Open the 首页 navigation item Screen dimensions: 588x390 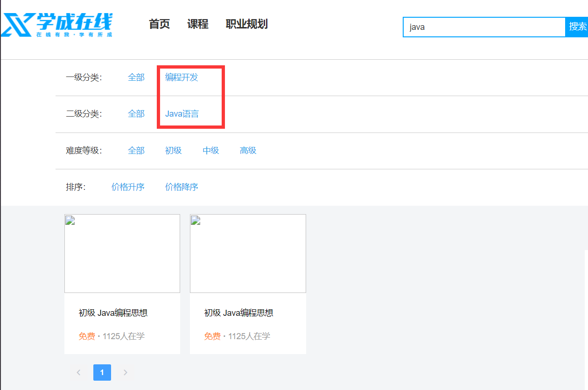[159, 24]
